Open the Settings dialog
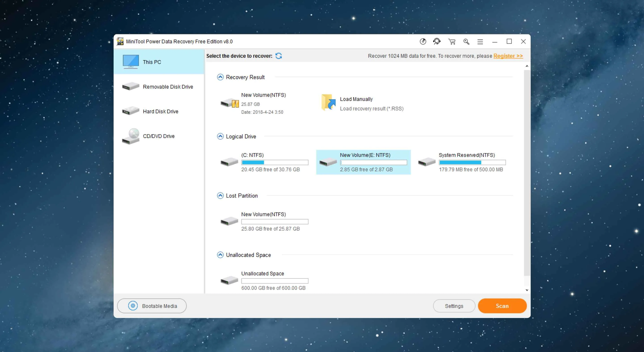 454,305
